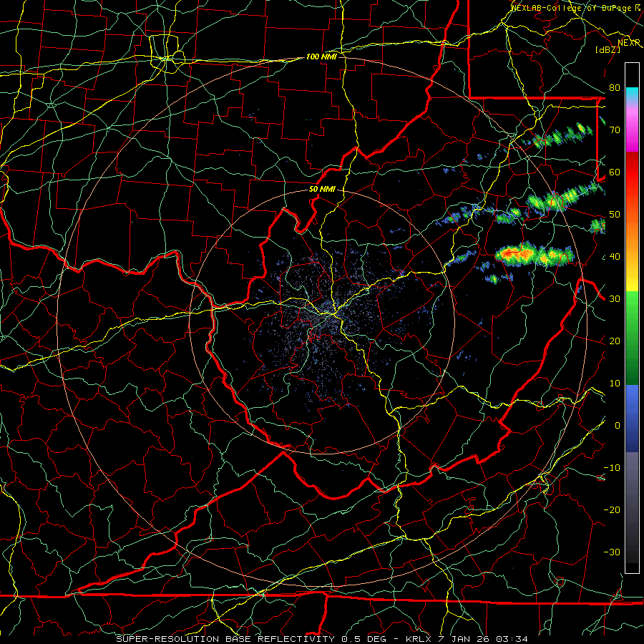Click the 30 value on the dBZ scale
This screenshot has height=644, width=644.
coord(615,299)
